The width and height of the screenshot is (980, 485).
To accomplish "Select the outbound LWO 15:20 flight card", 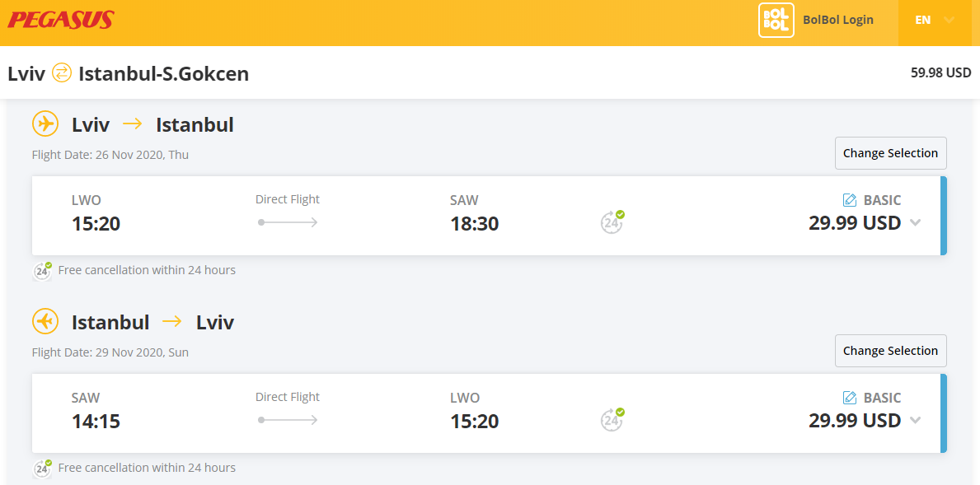I will 490,216.
